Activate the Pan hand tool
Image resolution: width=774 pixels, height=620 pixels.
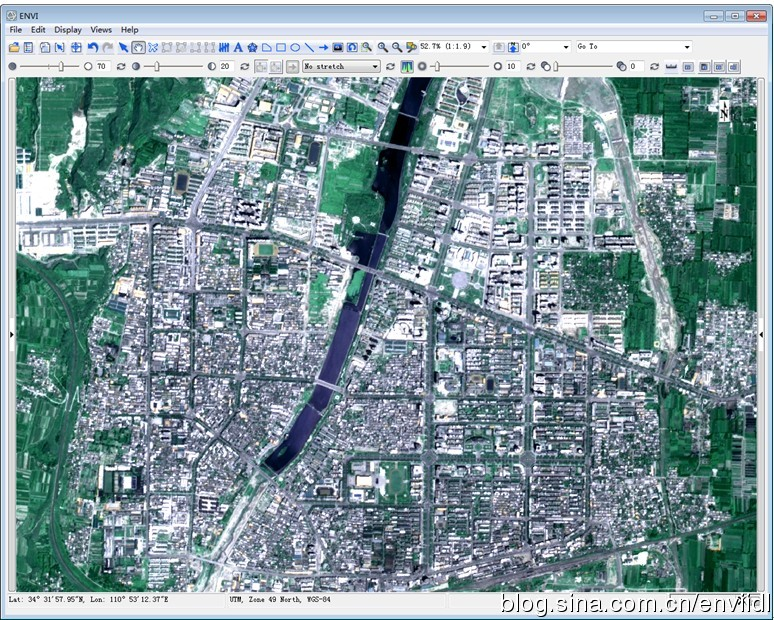(138, 47)
